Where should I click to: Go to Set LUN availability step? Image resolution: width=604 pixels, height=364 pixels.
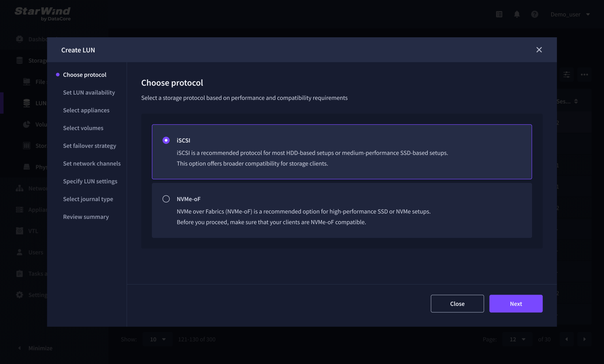[89, 92]
